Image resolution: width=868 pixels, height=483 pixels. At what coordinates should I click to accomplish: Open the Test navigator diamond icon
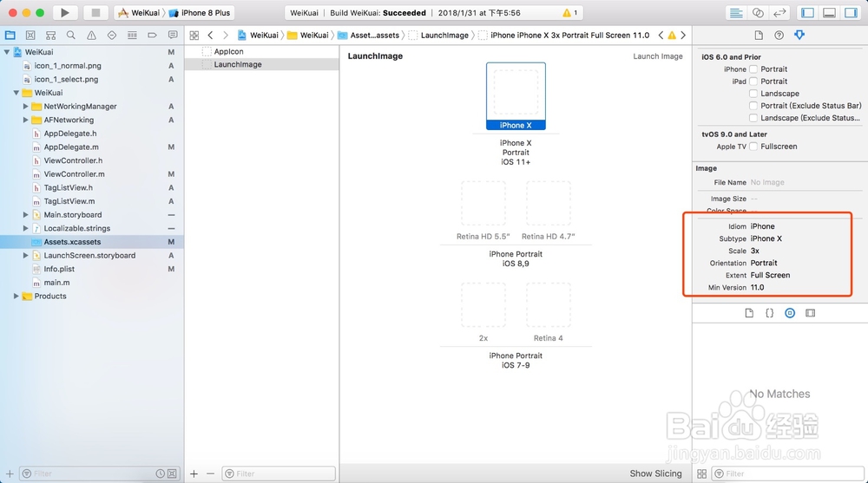[112, 35]
